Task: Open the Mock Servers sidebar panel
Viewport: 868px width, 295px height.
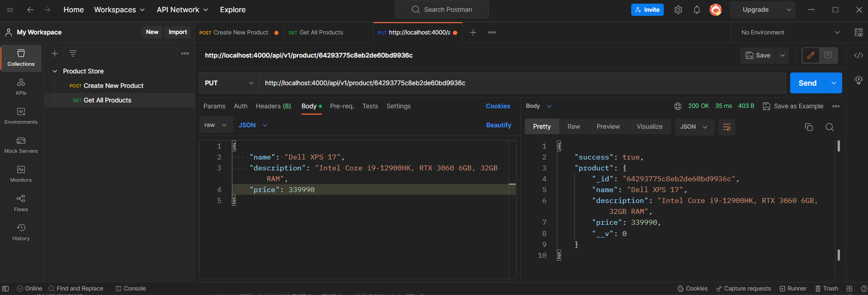Action: 21,145
